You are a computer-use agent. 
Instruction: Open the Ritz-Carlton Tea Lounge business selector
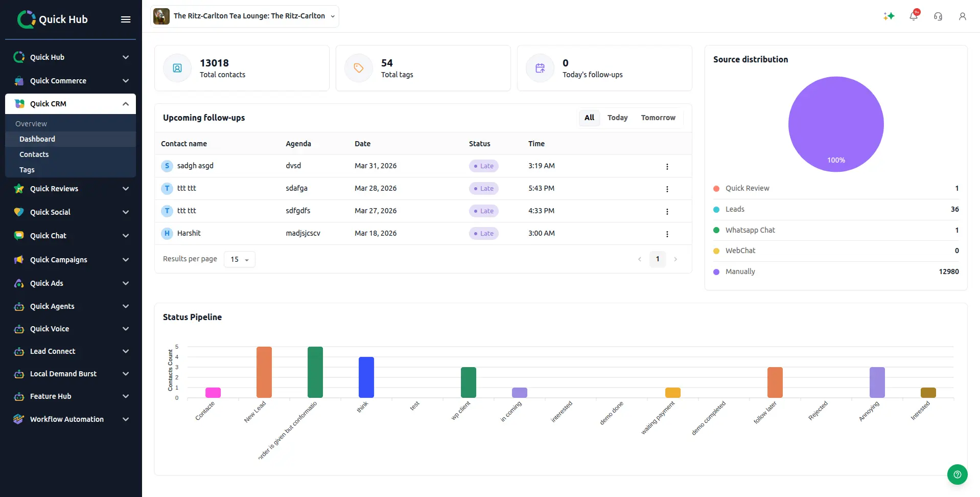coord(245,16)
